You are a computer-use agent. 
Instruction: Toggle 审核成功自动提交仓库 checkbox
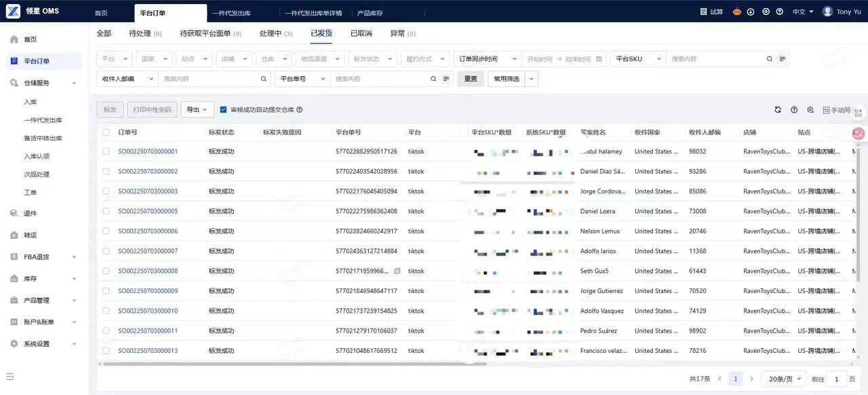coord(223,109)
